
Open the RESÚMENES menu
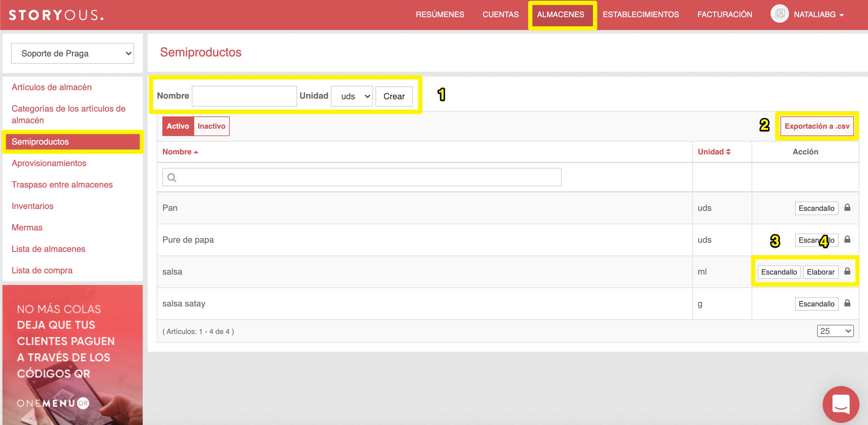(440, 15)
